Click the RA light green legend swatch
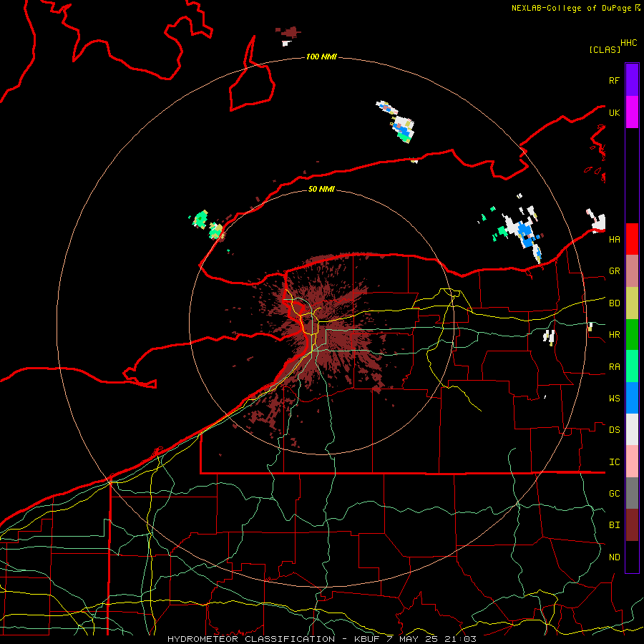Image resolution: width=644 pixels, height=644 pixels. (632, 366)
